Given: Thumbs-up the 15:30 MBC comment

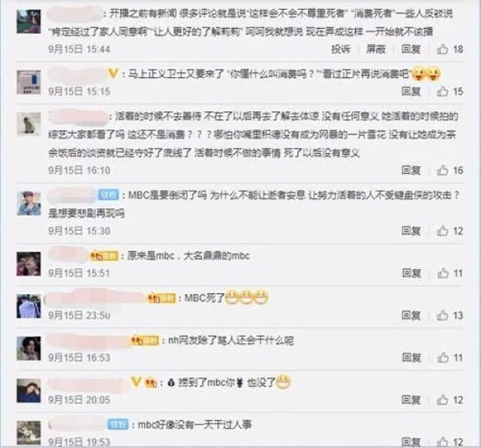Looking at the screenshot, I should coord(442,231).
